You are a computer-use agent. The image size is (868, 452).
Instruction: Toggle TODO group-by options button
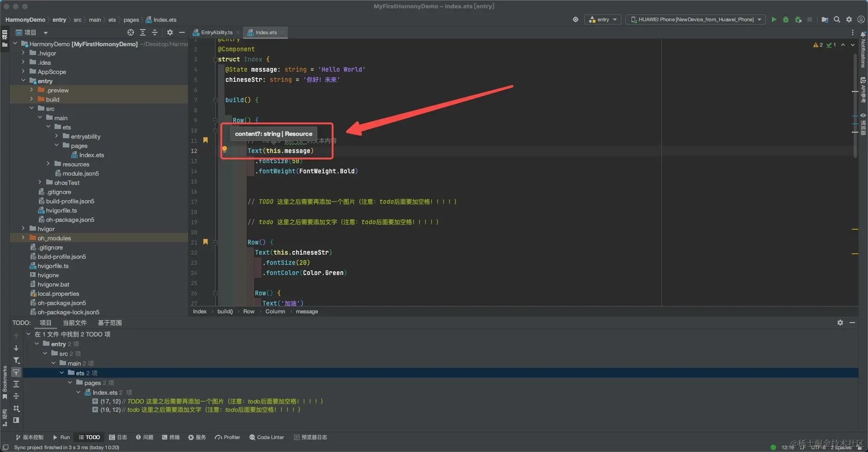[16, 408]
